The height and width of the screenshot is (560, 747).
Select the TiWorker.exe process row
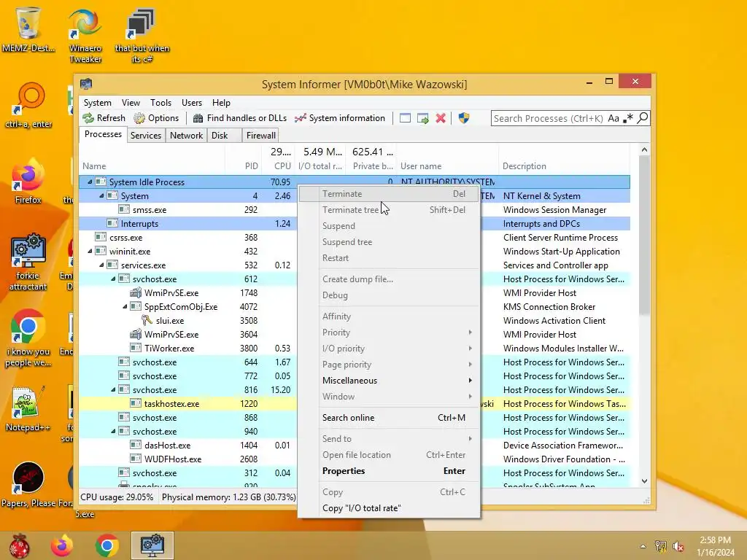click(x=354, y=349)
